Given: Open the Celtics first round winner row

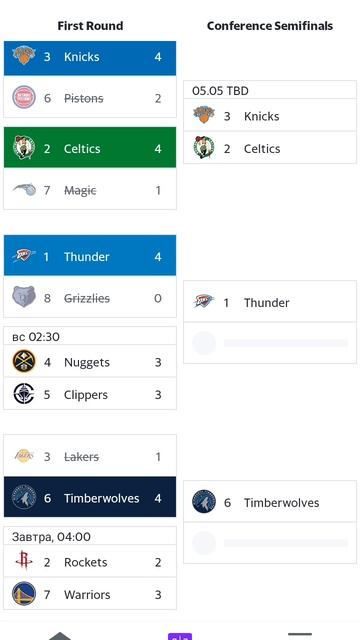Looking at the screenshot, I should click(x=90, y=148).
